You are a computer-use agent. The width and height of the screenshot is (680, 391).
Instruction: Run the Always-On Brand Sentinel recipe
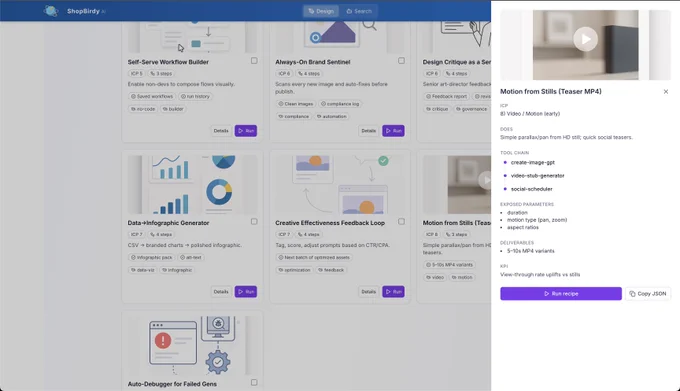pyautogui.click(x=393, y=130)
